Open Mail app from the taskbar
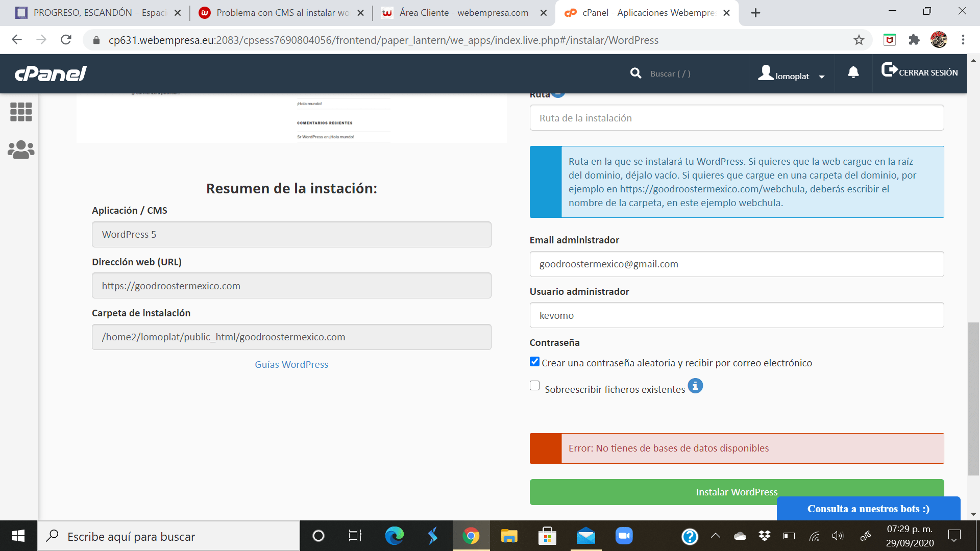The width and height of the screenshot is (980, 551). pyautogui.click(x=586, y=536)
